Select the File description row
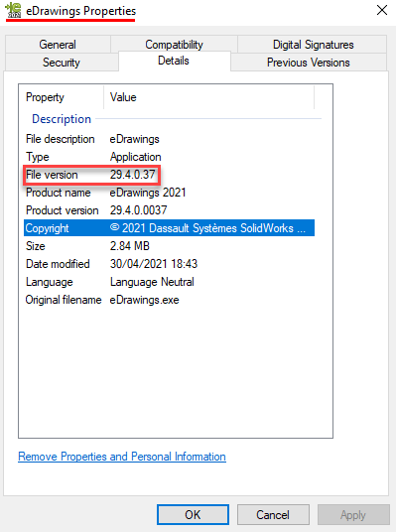Viewport: 396px width, 532px height. pos(169,139)
